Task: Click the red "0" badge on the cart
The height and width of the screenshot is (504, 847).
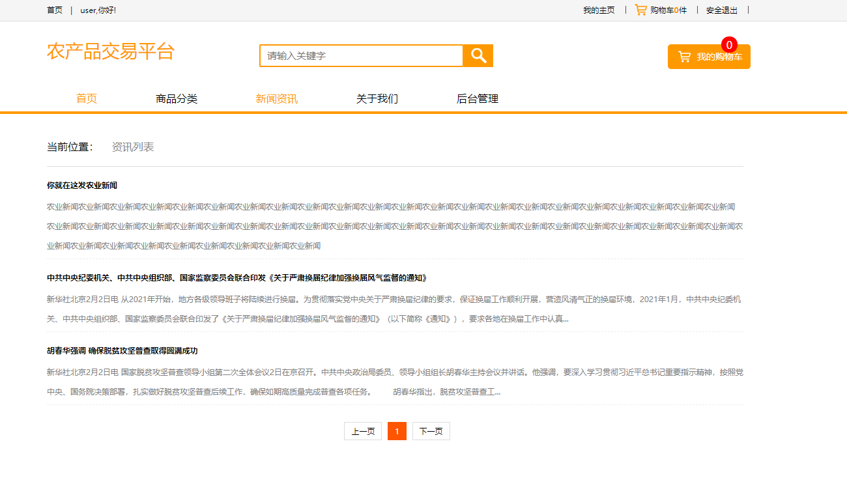Action: (x=729, y=46)
